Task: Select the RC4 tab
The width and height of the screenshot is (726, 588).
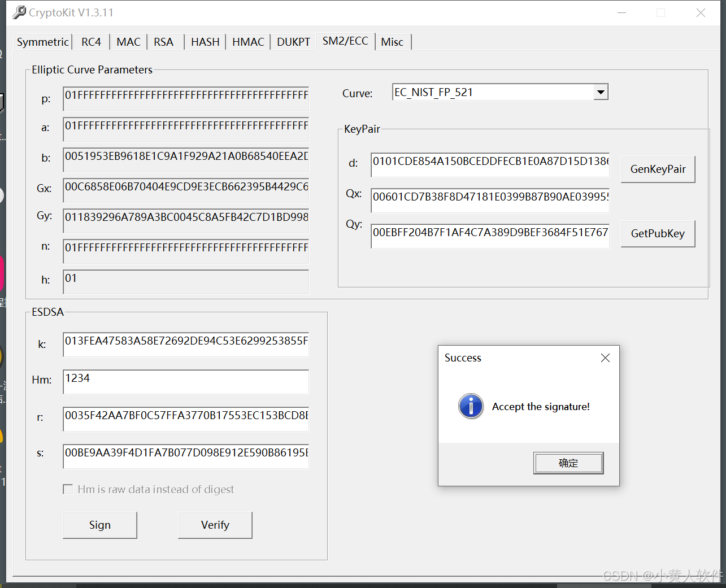Action: click(x=90, y=41)
